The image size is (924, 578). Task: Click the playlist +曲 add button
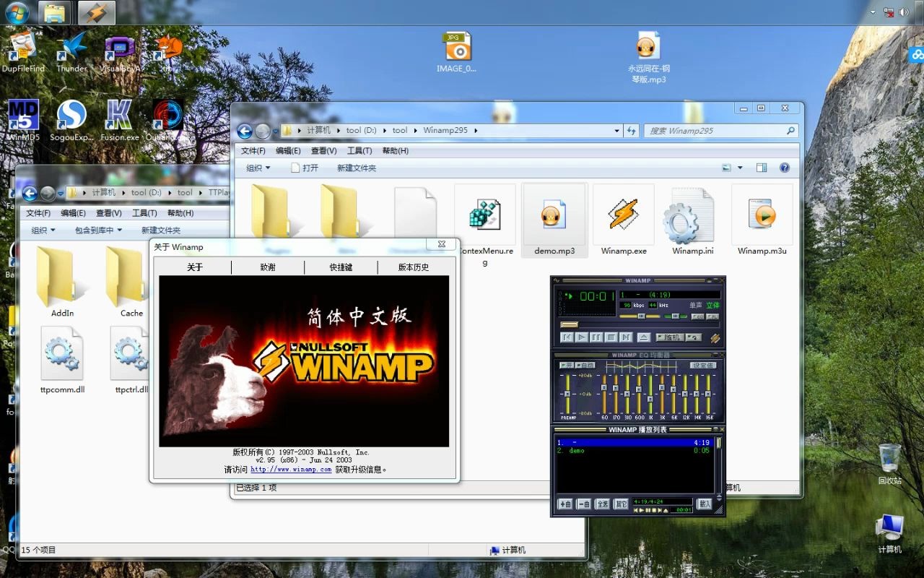(565, 504)
